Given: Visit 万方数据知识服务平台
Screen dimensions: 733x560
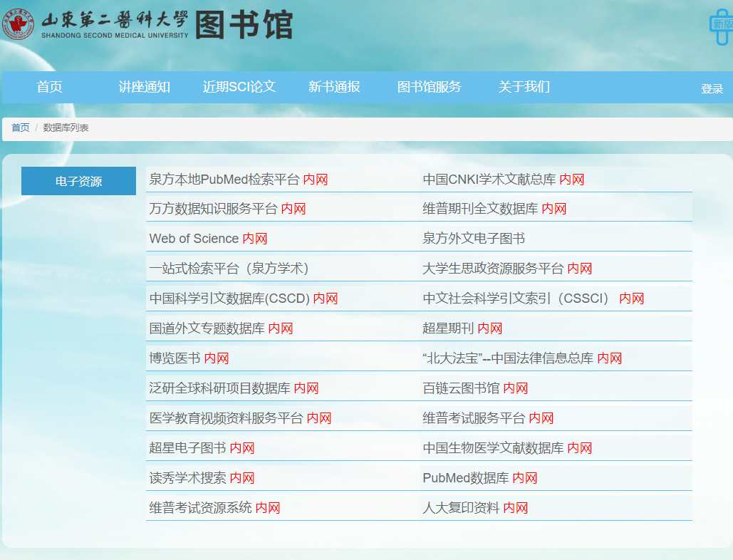Looking at the screenshot, I should [213, 209].
